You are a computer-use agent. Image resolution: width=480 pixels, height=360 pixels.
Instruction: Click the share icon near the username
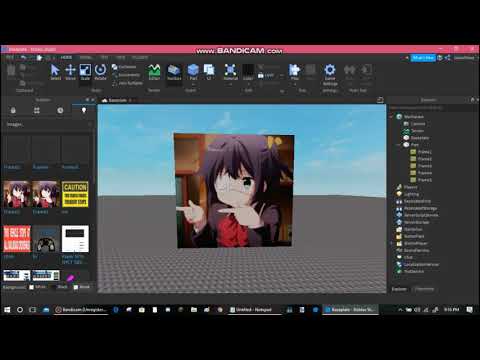(x=447, y=58)
